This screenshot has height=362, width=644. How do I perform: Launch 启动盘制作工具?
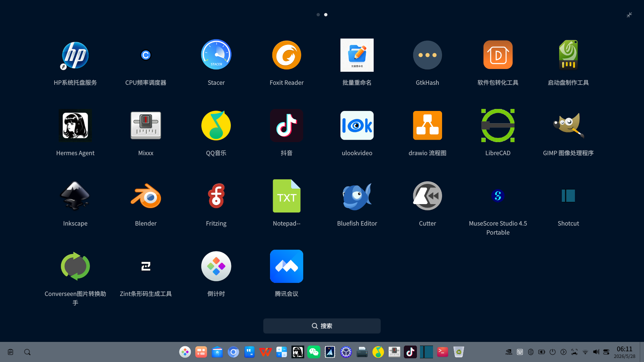coord(568,55)
